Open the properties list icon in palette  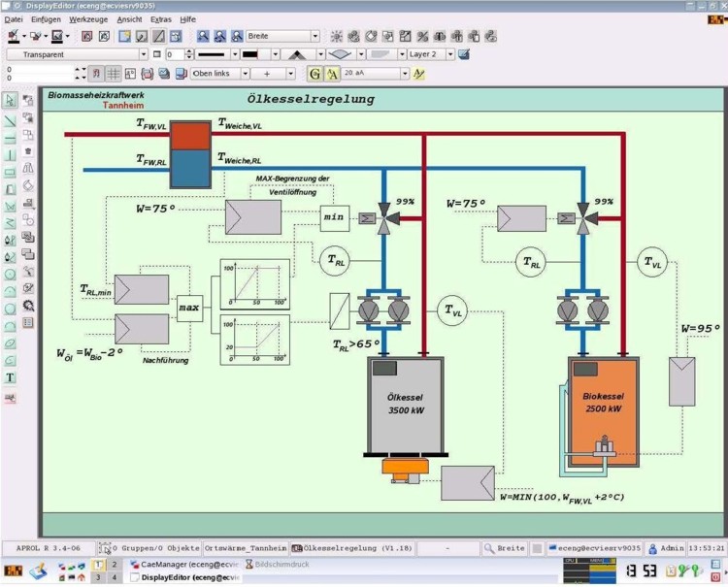(28, 322)
